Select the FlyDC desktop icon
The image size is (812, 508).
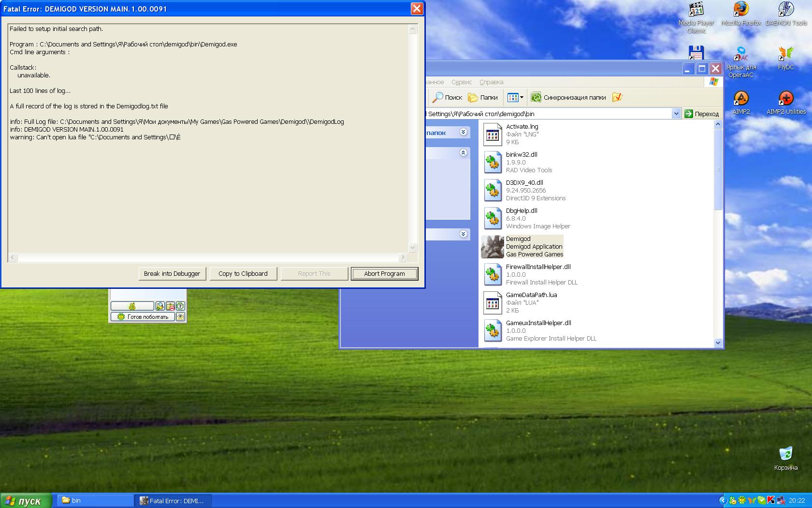tap(786, 58)
